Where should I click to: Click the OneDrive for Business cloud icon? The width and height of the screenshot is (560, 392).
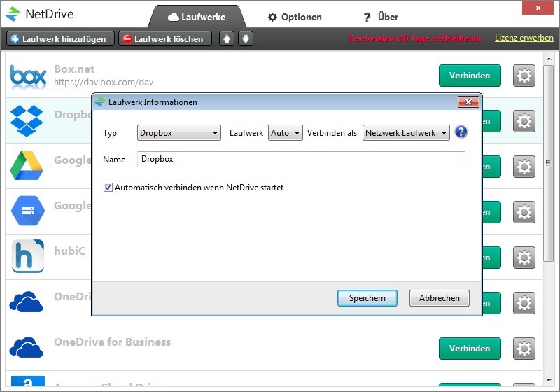[x=26, y=347]
